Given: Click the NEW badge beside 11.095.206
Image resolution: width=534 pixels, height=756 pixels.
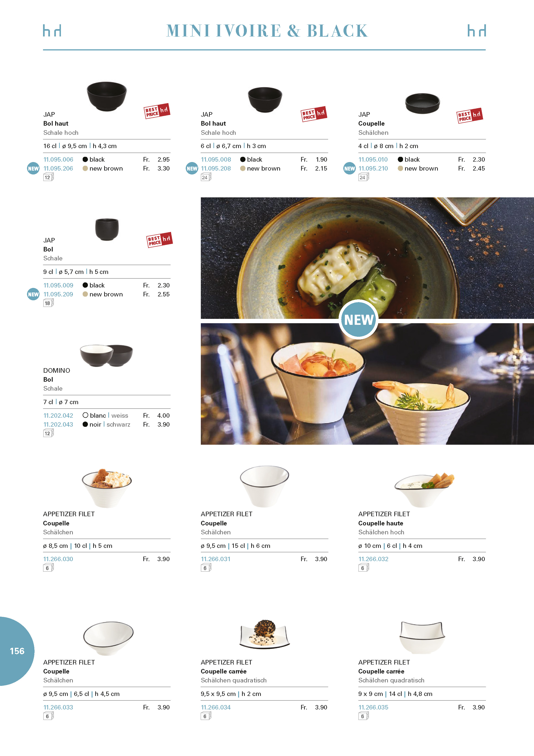Looking at the screenshot, I should 33,168.
